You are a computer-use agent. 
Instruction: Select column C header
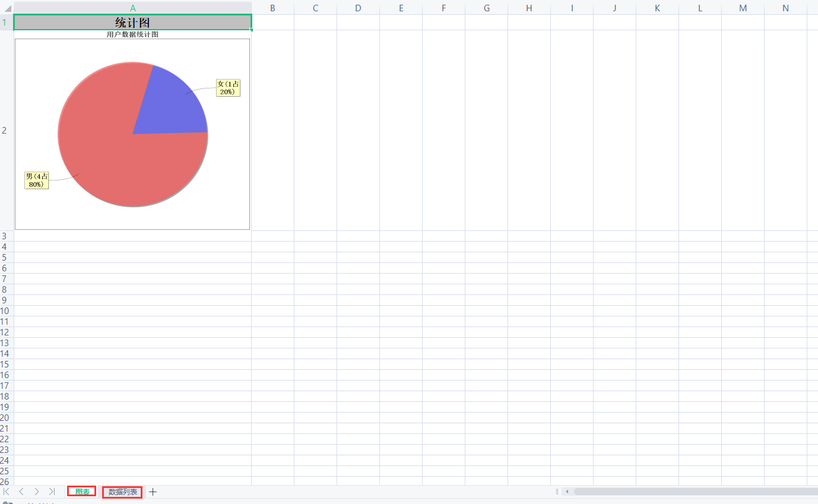[x=315, y=8]
